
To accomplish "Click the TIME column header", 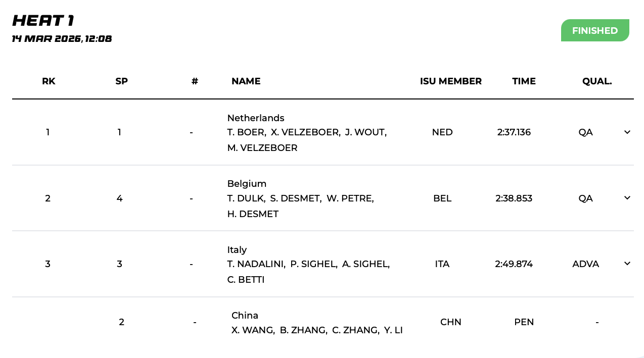I will click(524, 81).
